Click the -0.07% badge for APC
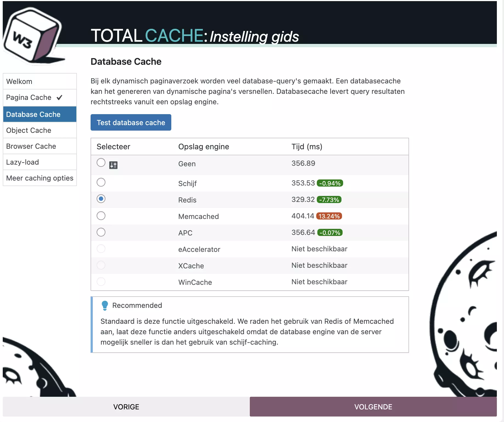 coord(330,233)
